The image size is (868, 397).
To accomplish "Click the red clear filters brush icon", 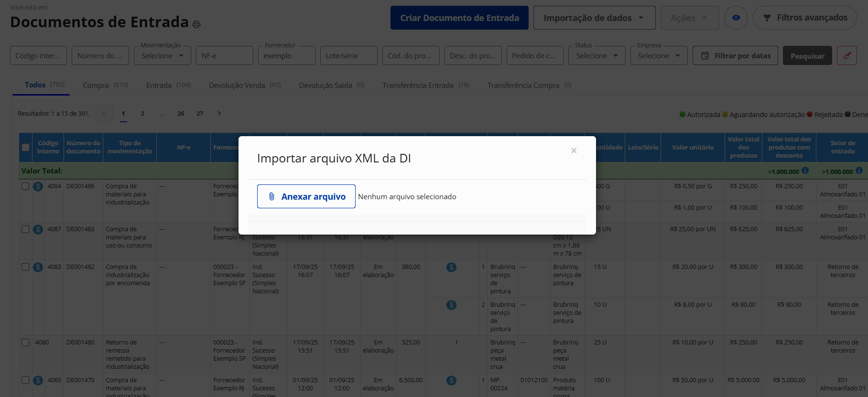I will tap(846, 55).
